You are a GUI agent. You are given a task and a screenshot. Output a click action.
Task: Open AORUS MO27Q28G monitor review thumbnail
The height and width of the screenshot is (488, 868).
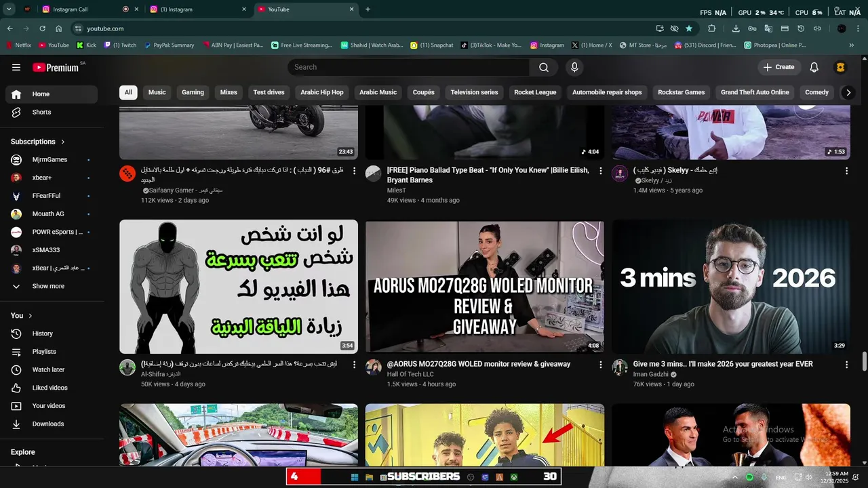coord(485,287)
